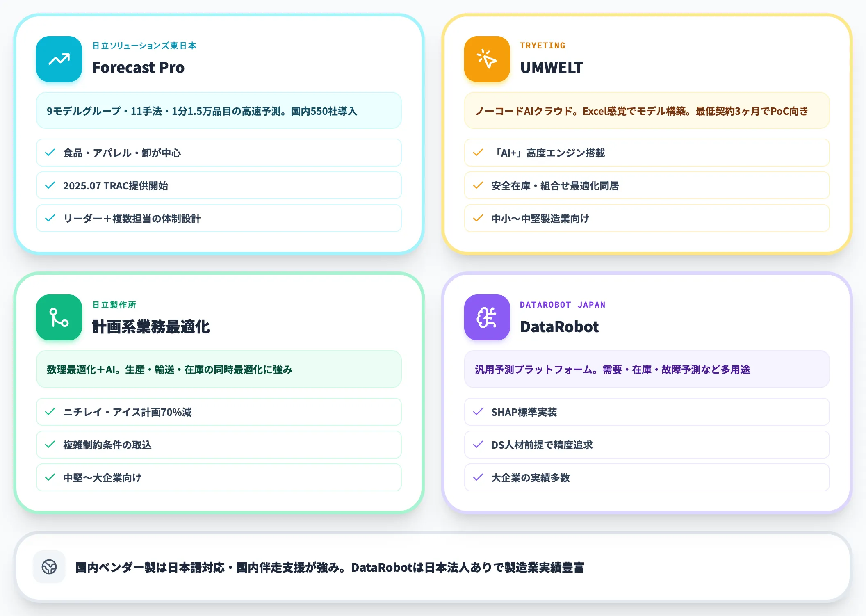Click the checkmark beside SHAP標準実装

pos(478,412)
